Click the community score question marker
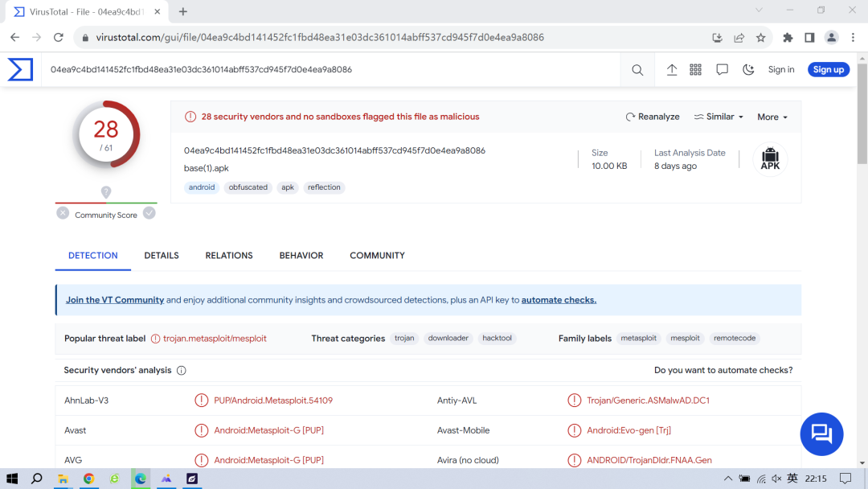This screenshot has width=868, height=489. [106, 191]
